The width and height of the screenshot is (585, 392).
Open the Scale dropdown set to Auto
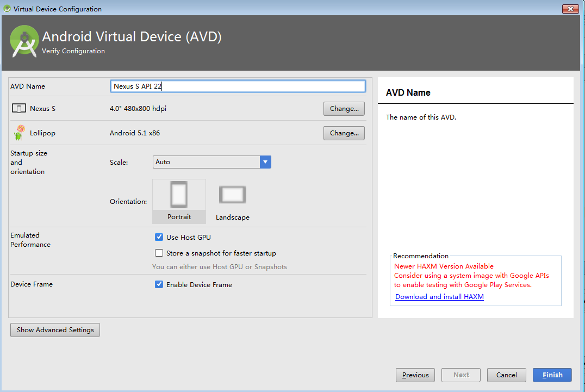(x=207, y=162)
